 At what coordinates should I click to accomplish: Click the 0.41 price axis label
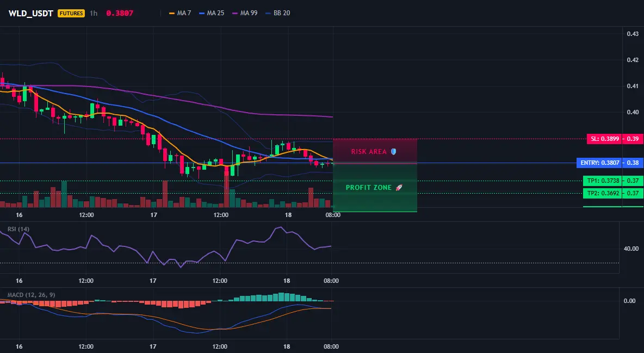[x=633, y=86]
